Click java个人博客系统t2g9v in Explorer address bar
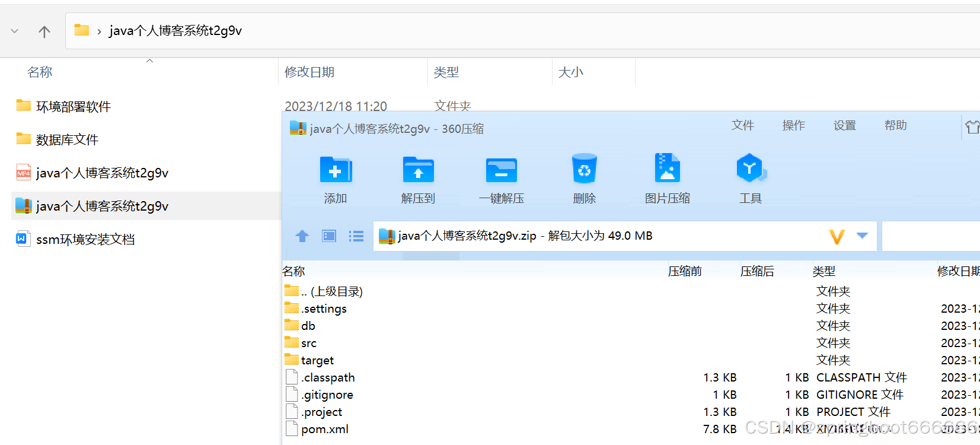This screenshot has width=980, height=445. tap(175, 31)
